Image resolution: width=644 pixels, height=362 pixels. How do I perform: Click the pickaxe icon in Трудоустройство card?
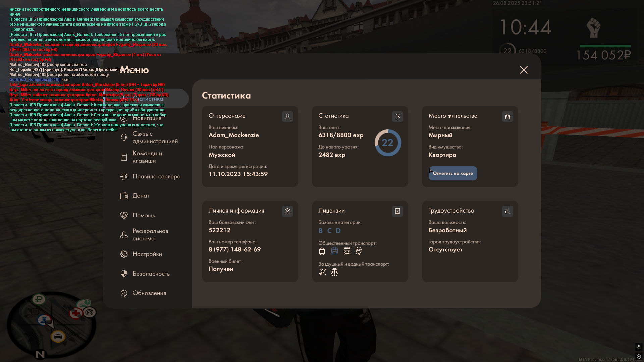point(507,211)
